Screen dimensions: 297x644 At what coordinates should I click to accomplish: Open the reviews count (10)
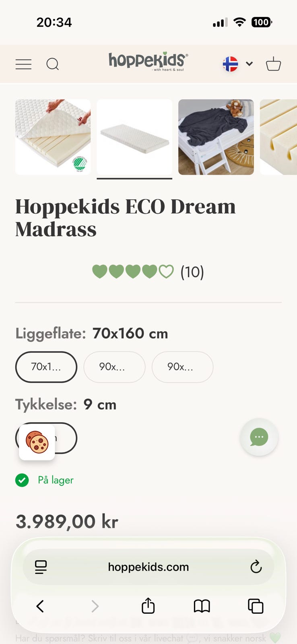point(192,272)
